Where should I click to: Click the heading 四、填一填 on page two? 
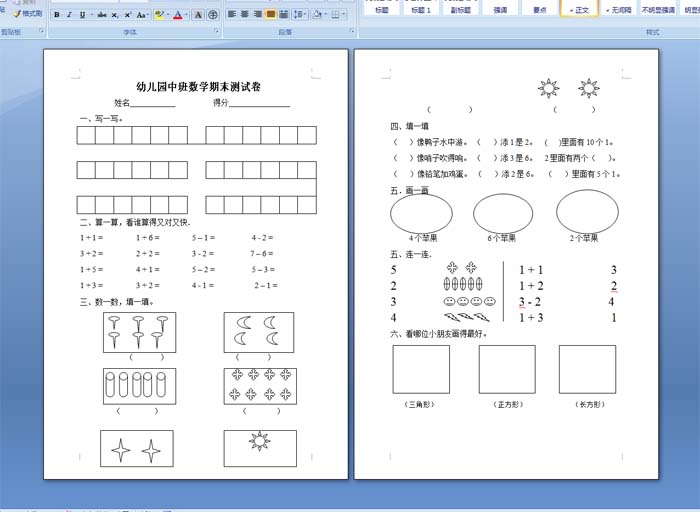pos(409,126)
